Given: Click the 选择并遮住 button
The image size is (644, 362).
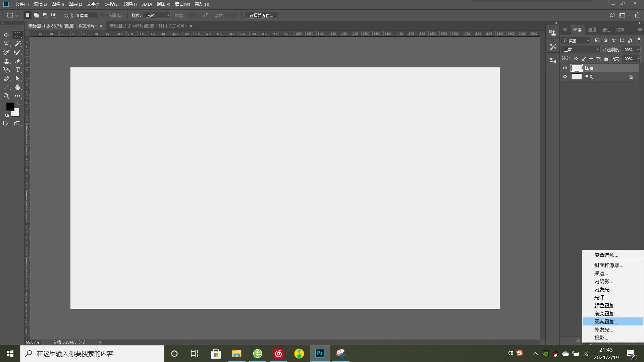Looking at the screenshot, I should (x=261, y=15).
